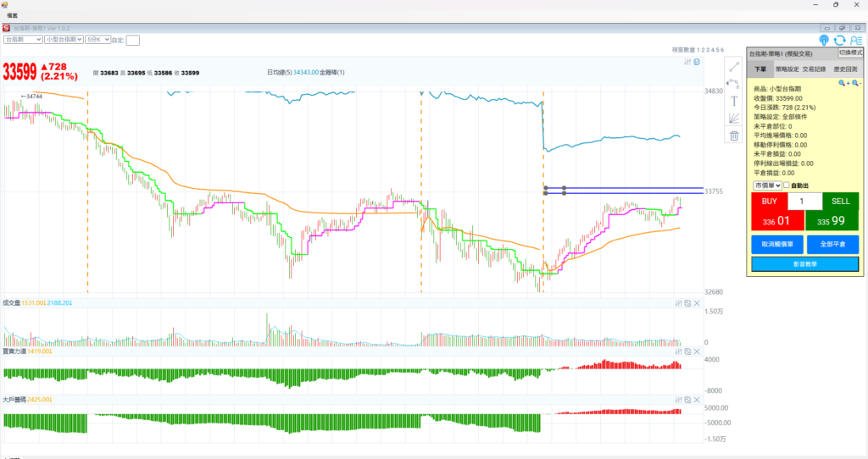868x459 pixels.
Task: Expand the 市價單 order type dropdown
Action: [x=766, y=185]
